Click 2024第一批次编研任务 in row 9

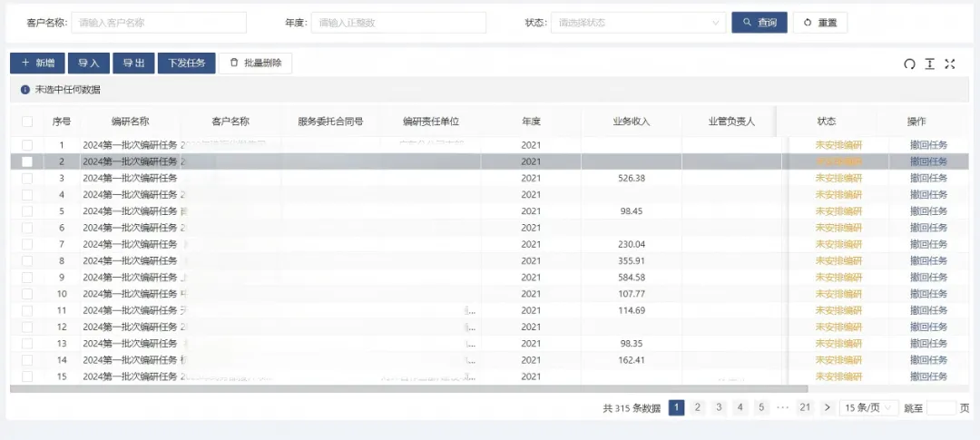(130, 278)
